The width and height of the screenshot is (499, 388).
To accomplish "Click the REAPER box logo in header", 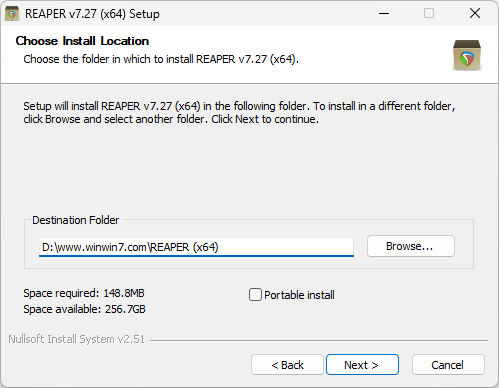I will [x=467, y=55].
